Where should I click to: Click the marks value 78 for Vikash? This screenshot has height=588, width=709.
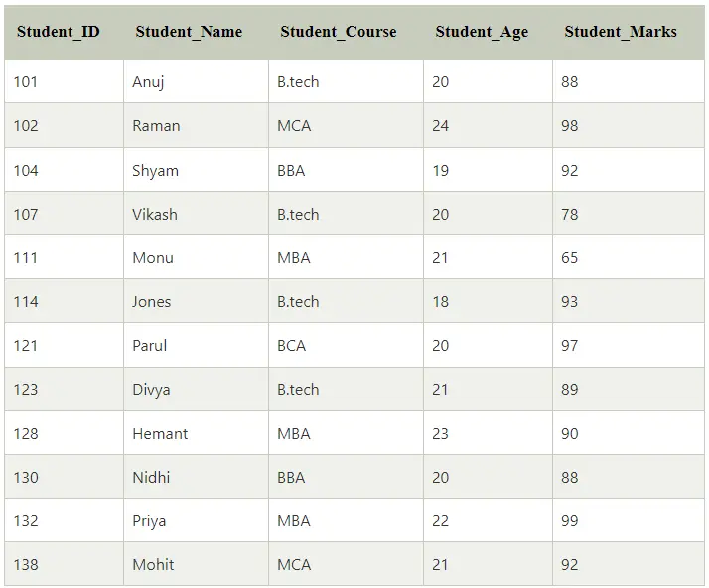pyautogui.click(x=628, y=214)
